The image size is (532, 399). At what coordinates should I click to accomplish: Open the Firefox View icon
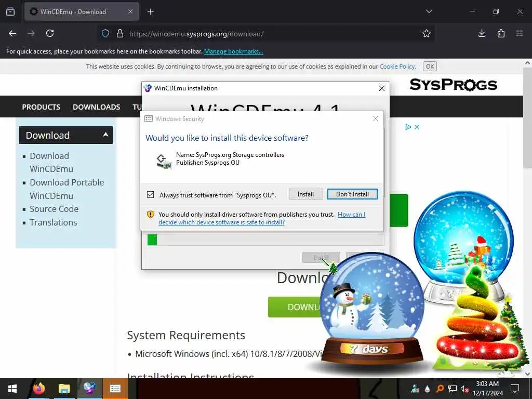point(10,11)
